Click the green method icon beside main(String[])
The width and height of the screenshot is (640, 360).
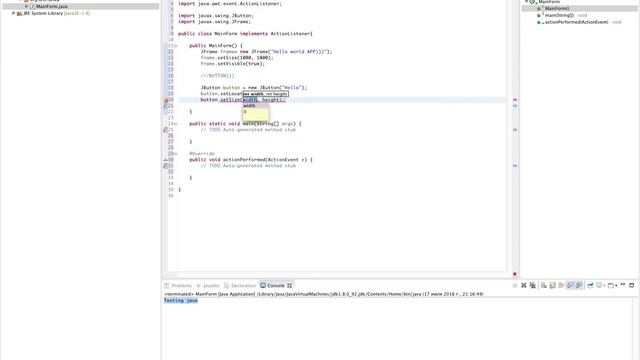[x=539, y=16]
